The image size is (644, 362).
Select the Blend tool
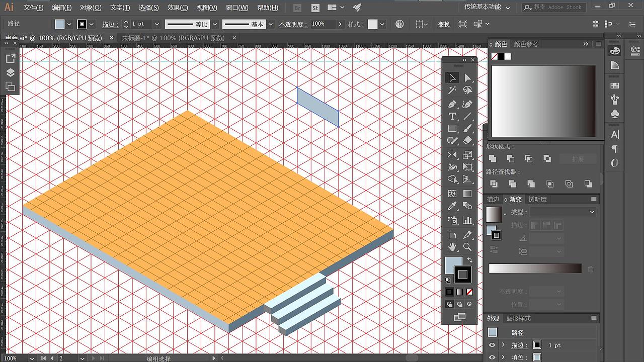[x=468, y=206]
